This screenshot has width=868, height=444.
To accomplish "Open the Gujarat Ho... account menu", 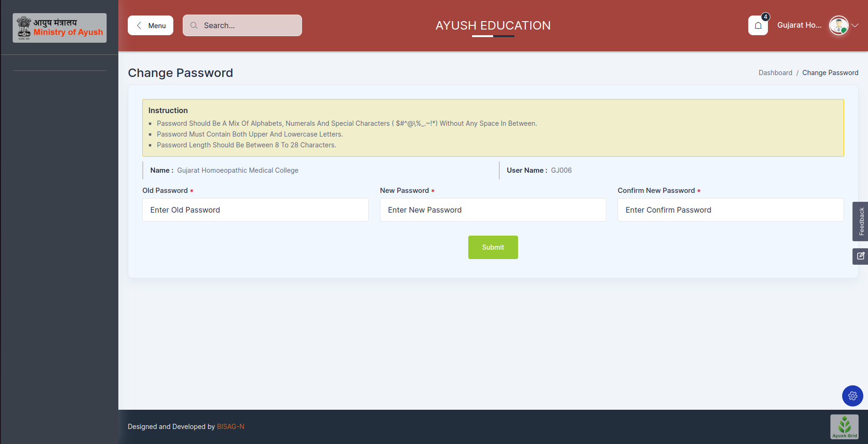I will [x=799, y=25].
